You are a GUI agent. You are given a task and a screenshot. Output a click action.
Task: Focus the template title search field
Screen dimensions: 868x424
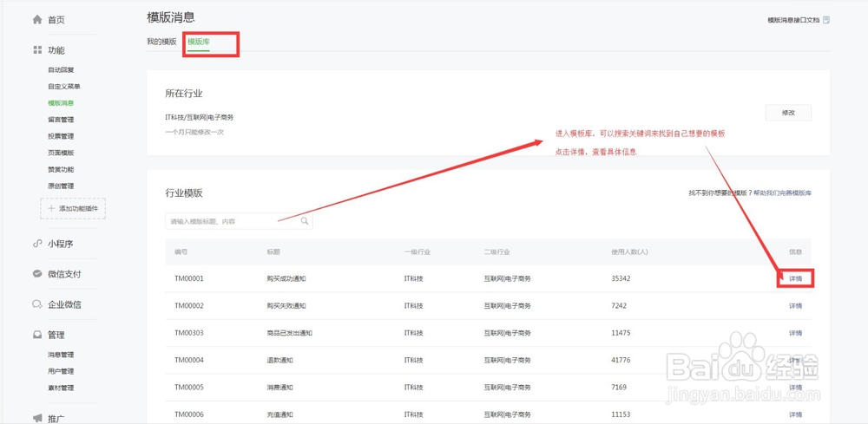(x=239, y=221)
